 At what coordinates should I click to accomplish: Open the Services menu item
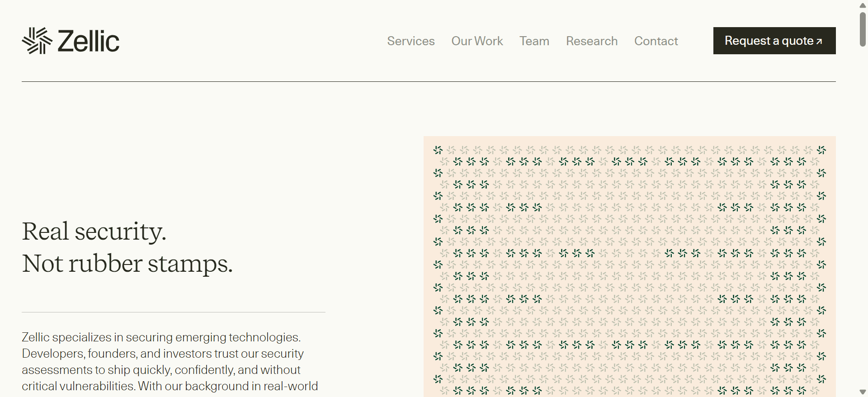pyautogui.click(x=411, y=41)
